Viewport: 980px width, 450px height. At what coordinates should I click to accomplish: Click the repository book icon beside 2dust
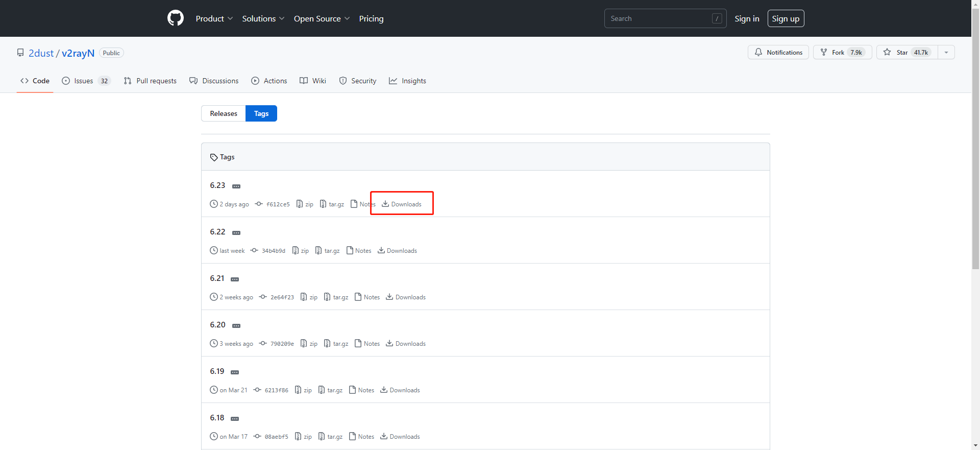[x=20, y=53]
